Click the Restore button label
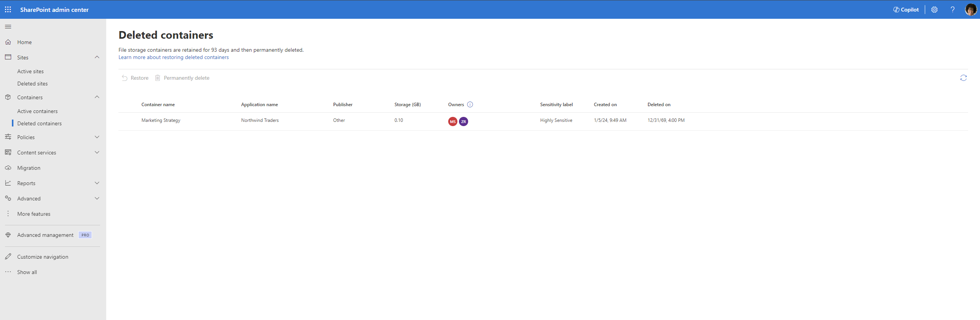 [140, 78]
